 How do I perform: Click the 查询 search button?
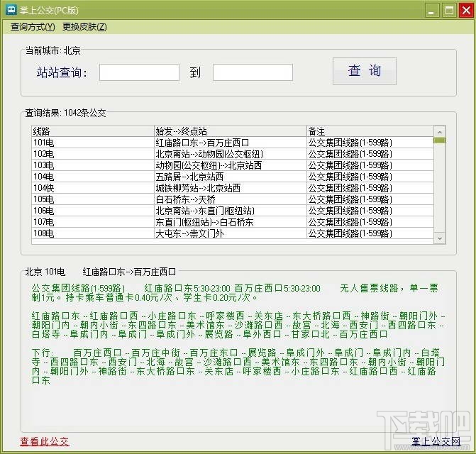coord(365,71)
